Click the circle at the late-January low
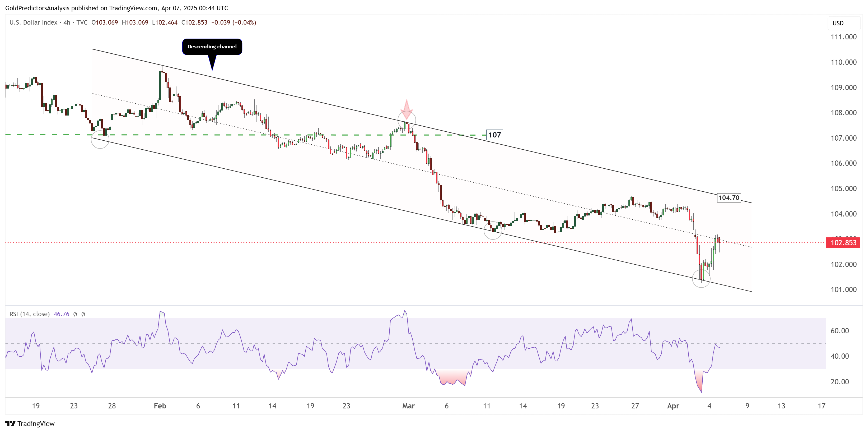The image size is (868, 433). click(x=100, y=140)
